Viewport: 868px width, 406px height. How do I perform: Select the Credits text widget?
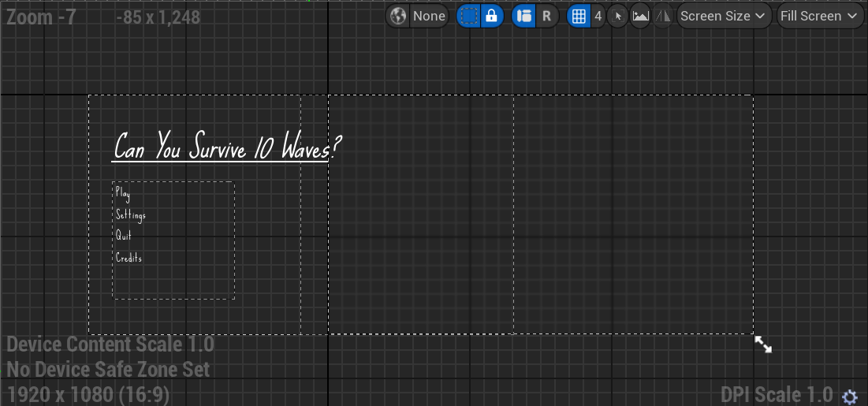click(129, 258)
